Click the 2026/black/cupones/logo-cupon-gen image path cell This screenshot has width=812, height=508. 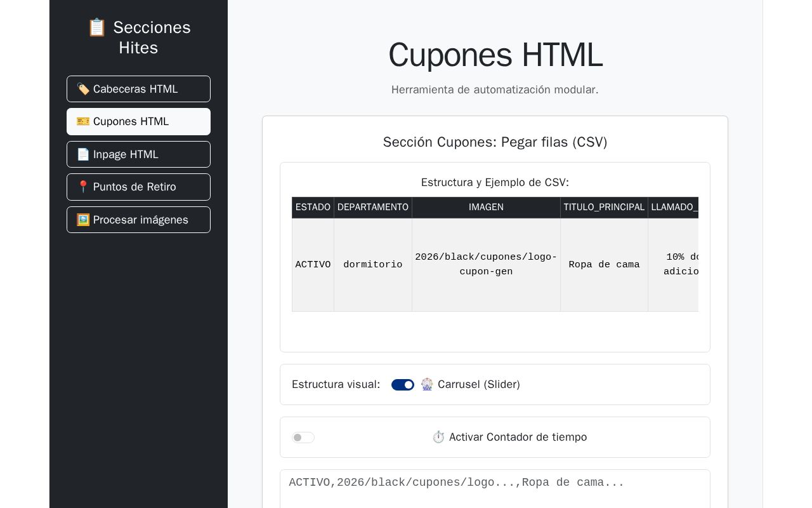(486, 265)
